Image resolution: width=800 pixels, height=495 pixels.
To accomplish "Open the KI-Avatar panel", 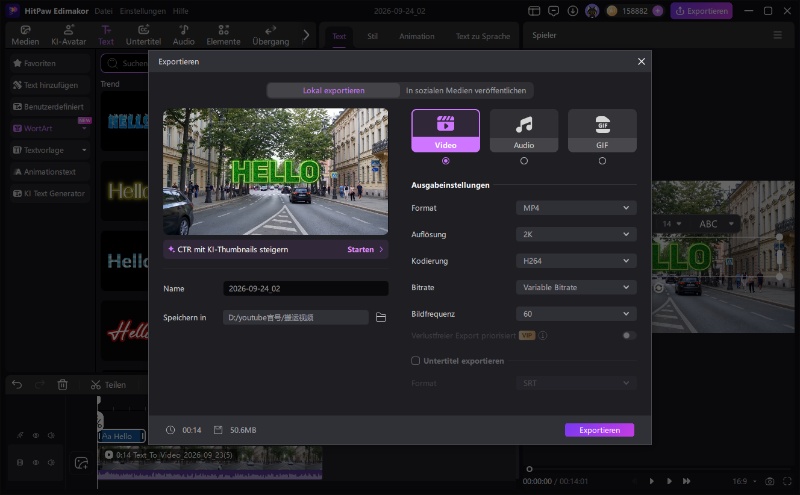I will 68,35.
